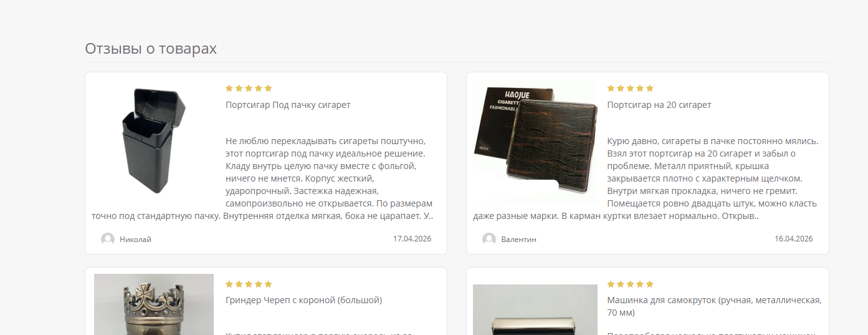Click reviewer name Валентин
The height and width of the screenshot is (335, 868).
[x=518, y=240]
